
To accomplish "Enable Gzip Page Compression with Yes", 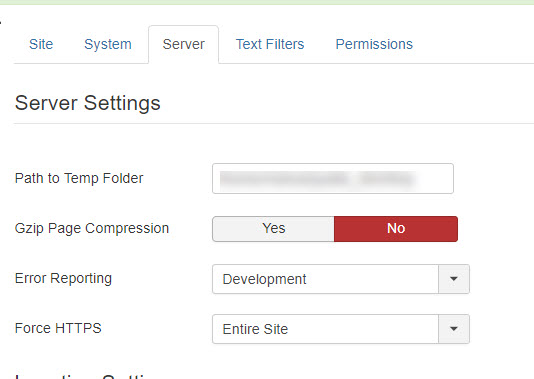I will click(x=273, y=228).
